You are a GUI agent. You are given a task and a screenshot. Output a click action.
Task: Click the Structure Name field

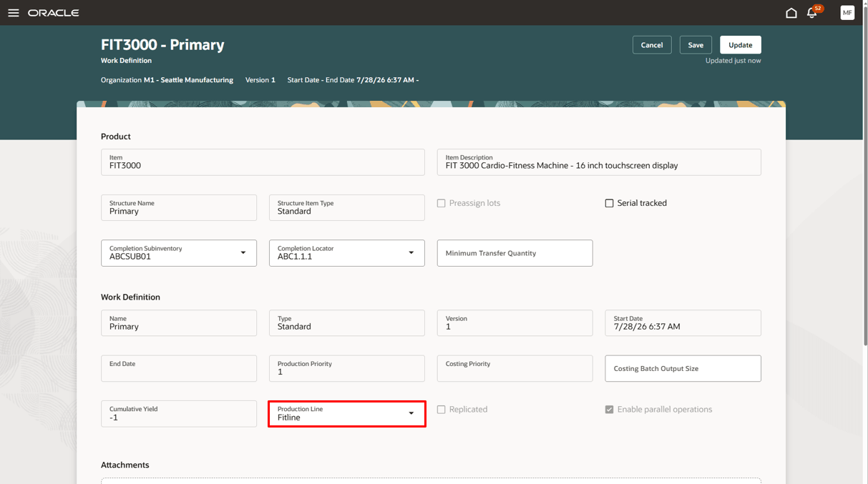point(179,208)
